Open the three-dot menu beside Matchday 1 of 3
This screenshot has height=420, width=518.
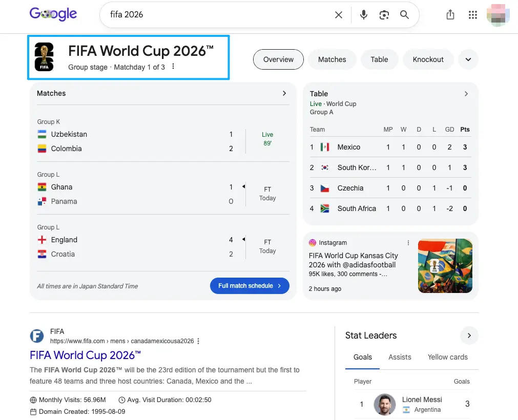tap(173, 67)
